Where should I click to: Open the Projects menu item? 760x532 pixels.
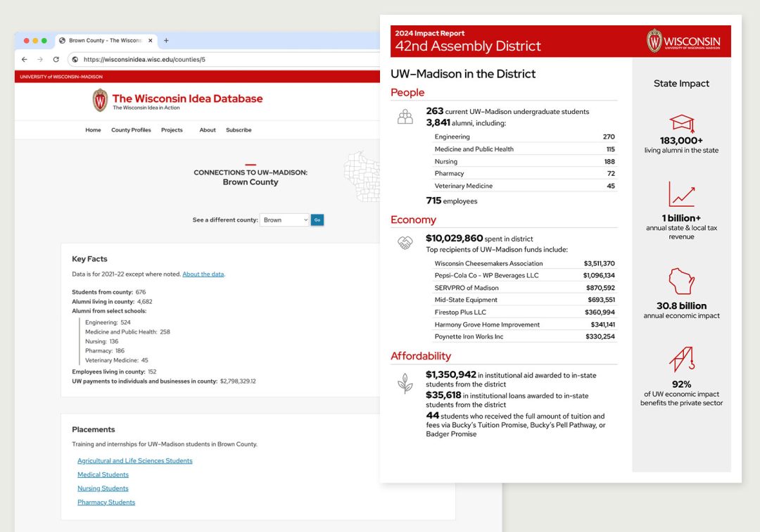click(x=172, y=130)
